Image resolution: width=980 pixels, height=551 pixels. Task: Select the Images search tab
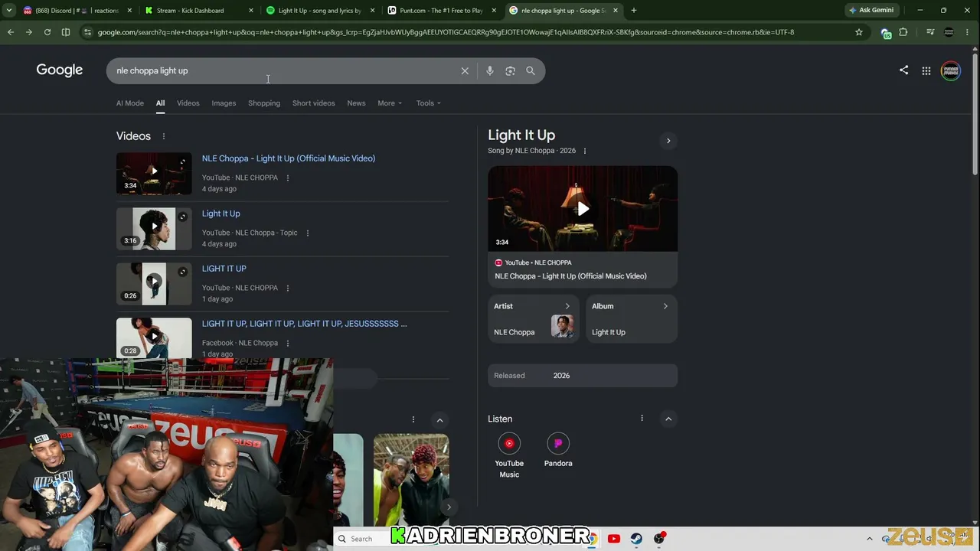(224, 103)
